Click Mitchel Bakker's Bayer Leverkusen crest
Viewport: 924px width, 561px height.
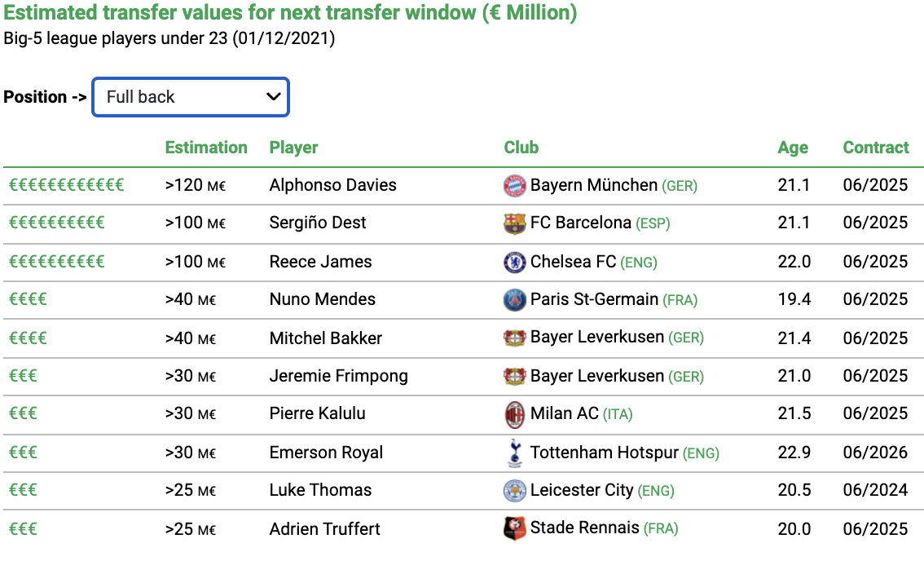[514, 338]
